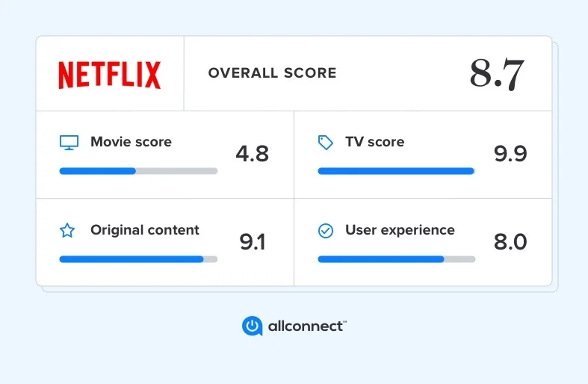Click the 9.1 original content value
The width and height of the screenshot is (588, 384).
point(252,242)
